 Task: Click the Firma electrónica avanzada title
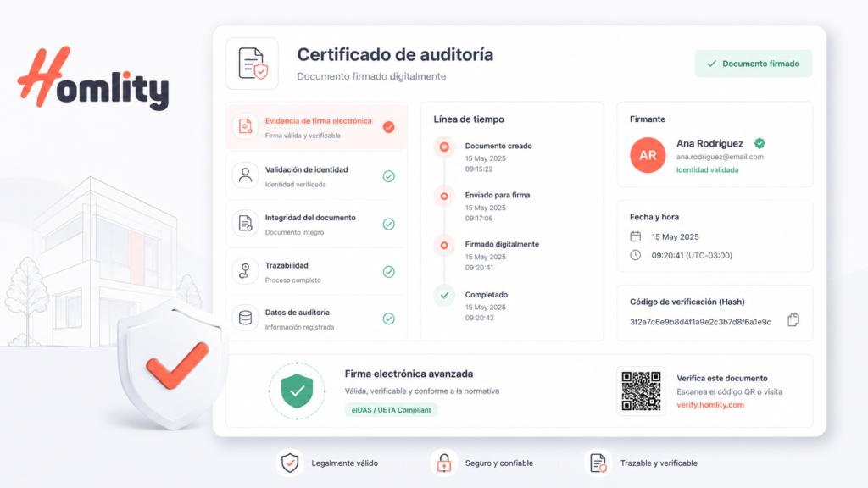409,374
